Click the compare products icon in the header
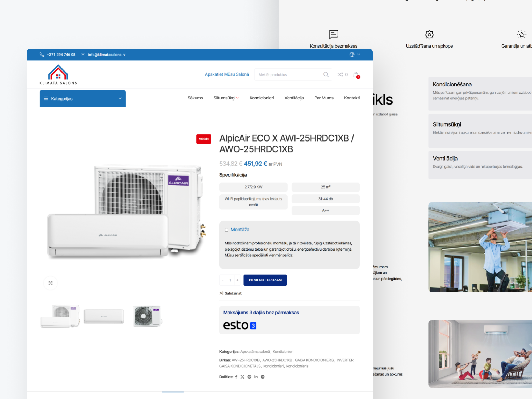The height and width of the screenshot is (399, 532). pos(340,74)
